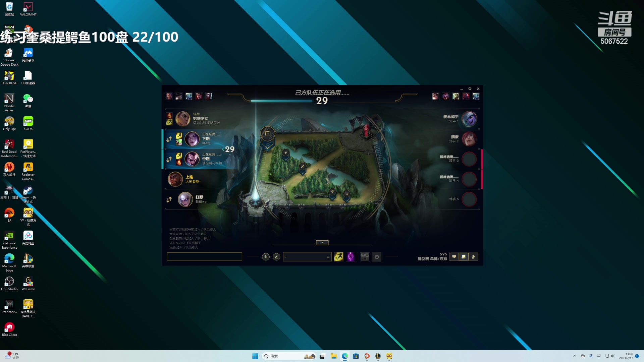644x362 pixels.
Task: Click the rune page lightning icon
Action: (x=266, y=257)
